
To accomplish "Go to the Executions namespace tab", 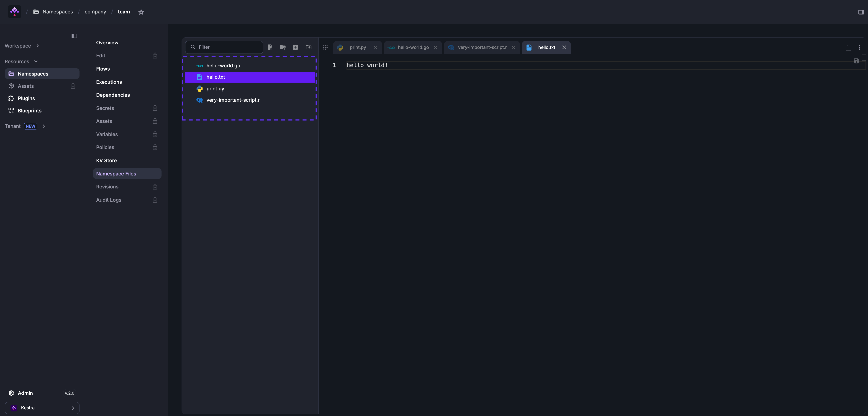I will [x=127, y=82].
